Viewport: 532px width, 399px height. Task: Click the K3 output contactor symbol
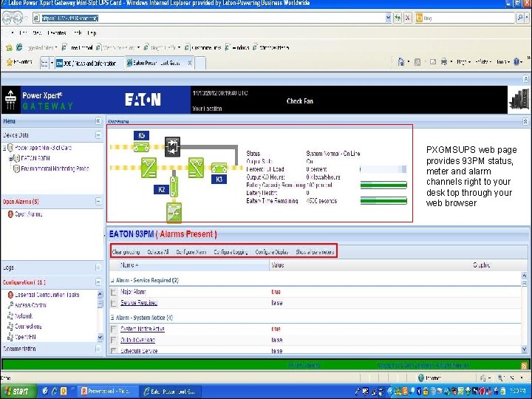click(219, 168)
